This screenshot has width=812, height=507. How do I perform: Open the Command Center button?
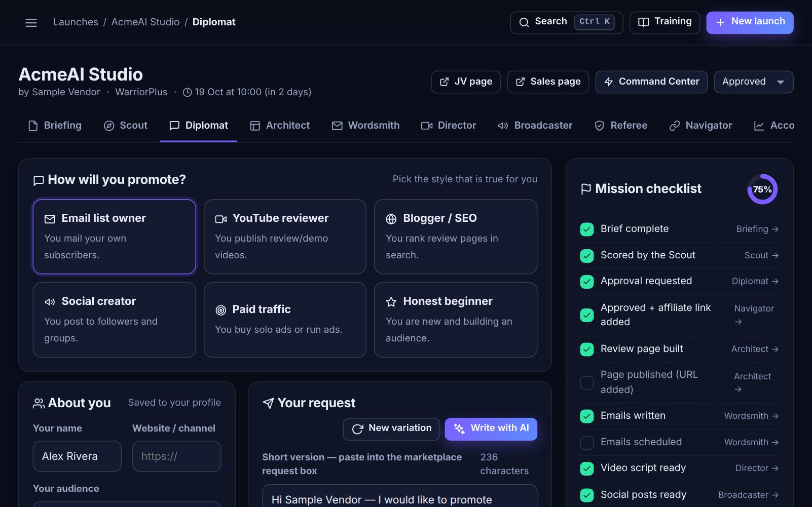click(x=651, y=82)
